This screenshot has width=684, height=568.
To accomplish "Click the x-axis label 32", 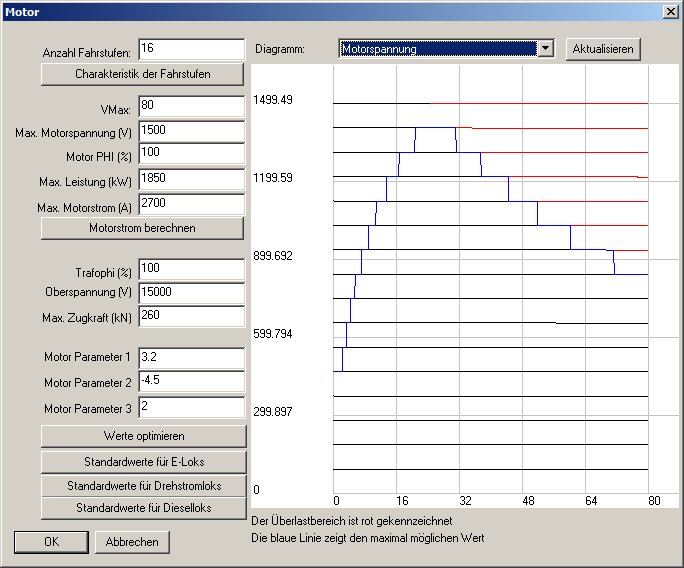I will point(465,500).
